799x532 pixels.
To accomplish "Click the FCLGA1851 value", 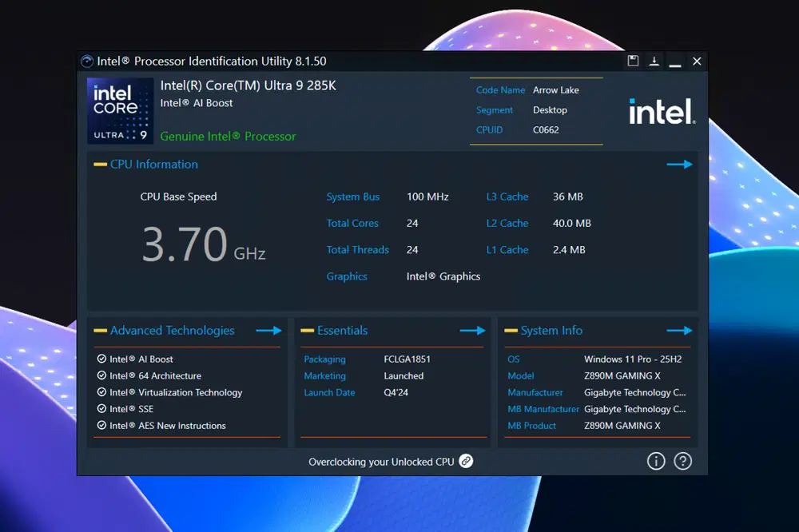I will pos(407,359).
